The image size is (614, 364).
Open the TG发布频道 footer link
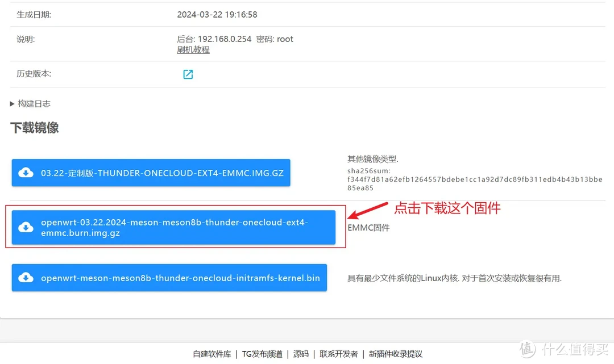tap(262, 354)
